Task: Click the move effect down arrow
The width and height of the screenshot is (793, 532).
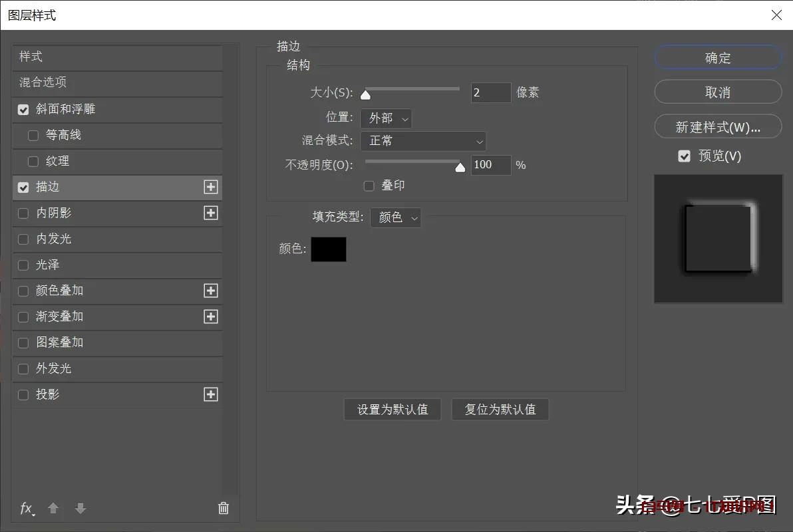Action: coord(80,509)
